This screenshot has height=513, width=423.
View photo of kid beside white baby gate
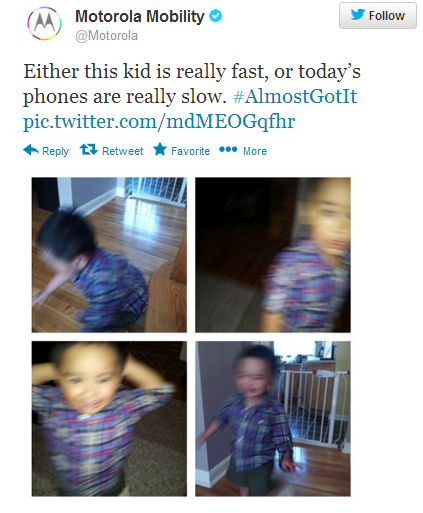coord(273,419)
